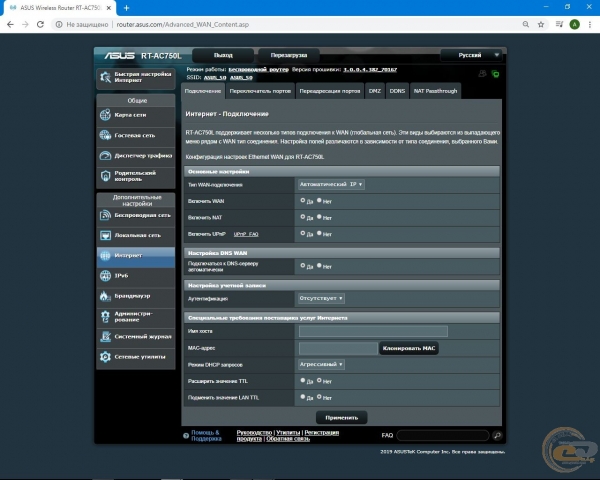Click the Гостевая сеть sidebar icon
The image size is (600, 480).
point(106,135)
